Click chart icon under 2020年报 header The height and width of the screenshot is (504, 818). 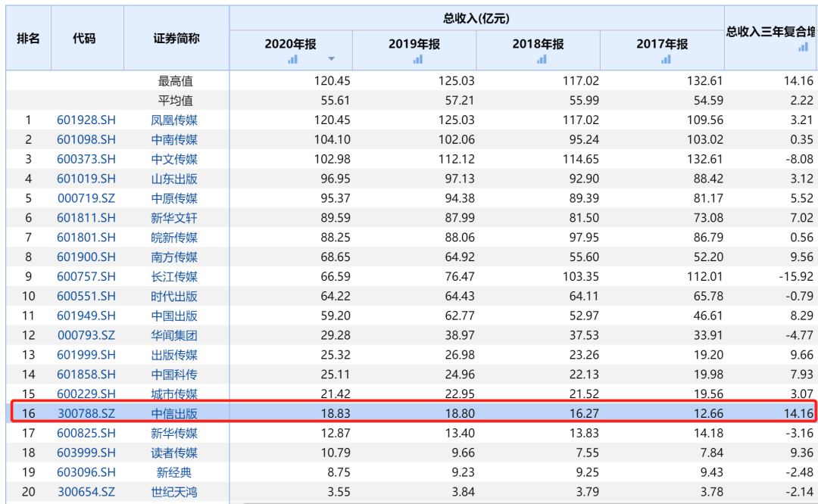pyautogui.click(x=292, y=60)
